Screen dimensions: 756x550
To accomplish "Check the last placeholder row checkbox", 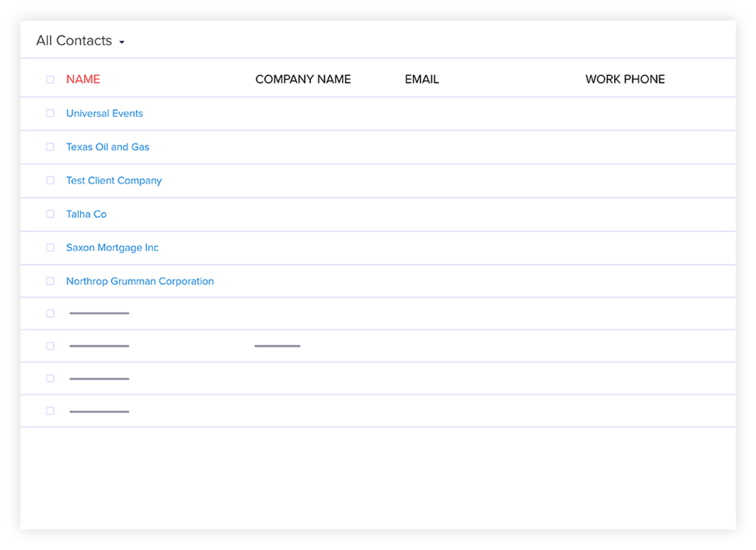I will (50, 411).
